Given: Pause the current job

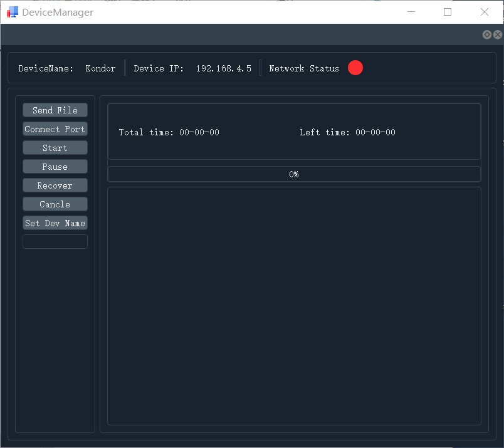Looking at the screenshot, I should (x=55, y=167).
